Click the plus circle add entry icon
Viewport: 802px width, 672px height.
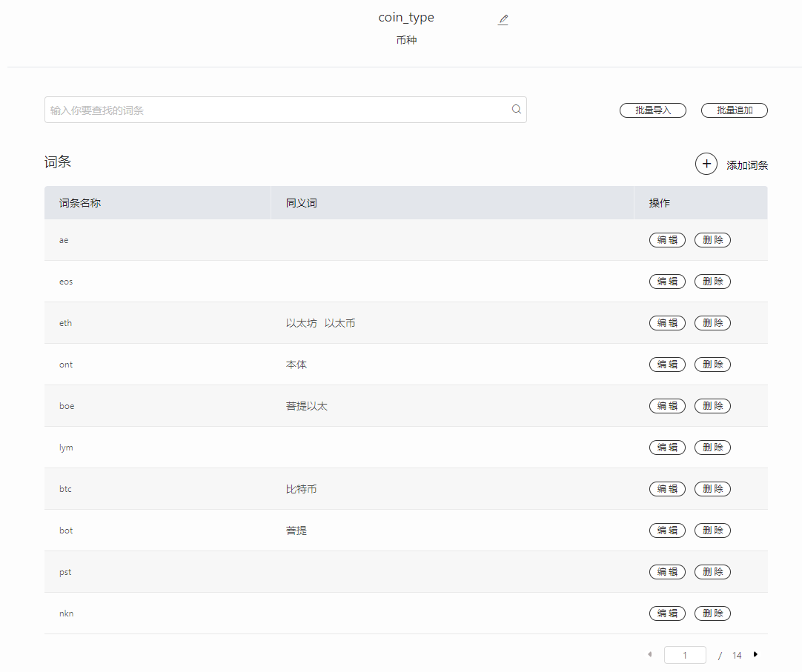[x=706, y=164]
